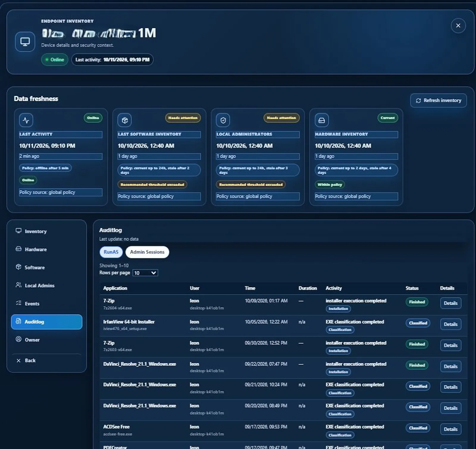This screenshot has width=476, height=449.
Task: Click the Auditlog icon in sidebar
Action: tap(18, 321)
